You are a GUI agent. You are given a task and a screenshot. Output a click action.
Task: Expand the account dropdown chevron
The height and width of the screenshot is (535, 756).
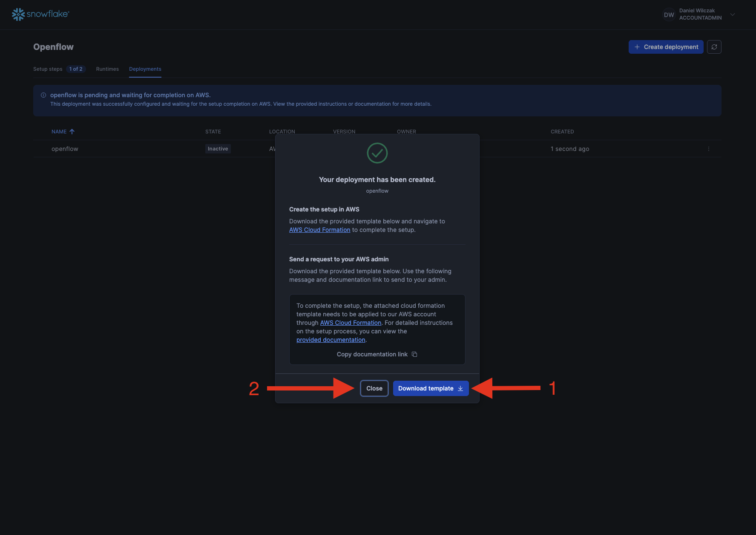click(733, 14)
